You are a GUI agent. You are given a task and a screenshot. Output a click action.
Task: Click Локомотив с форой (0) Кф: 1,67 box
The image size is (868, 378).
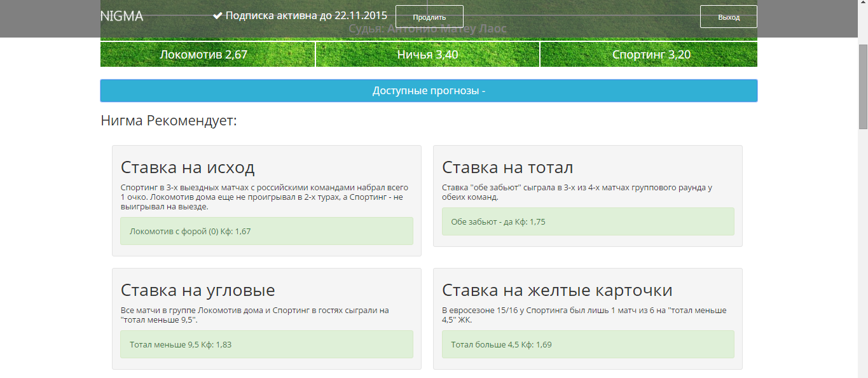point(266,231)
